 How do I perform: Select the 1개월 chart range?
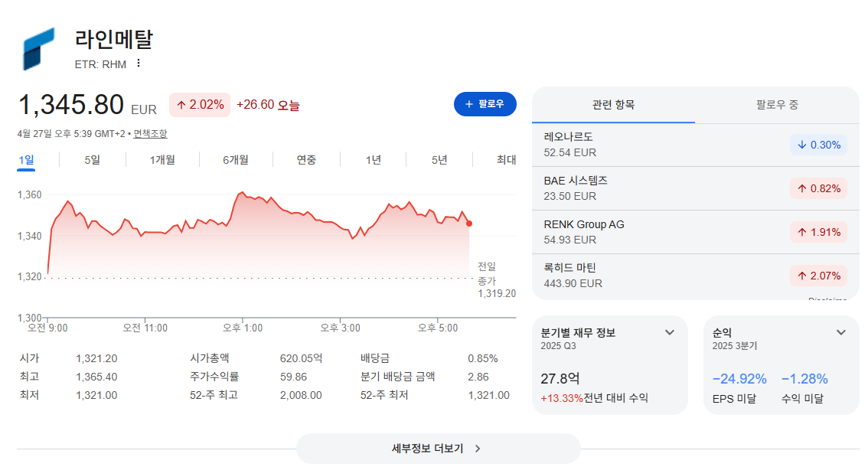point(162,160)
